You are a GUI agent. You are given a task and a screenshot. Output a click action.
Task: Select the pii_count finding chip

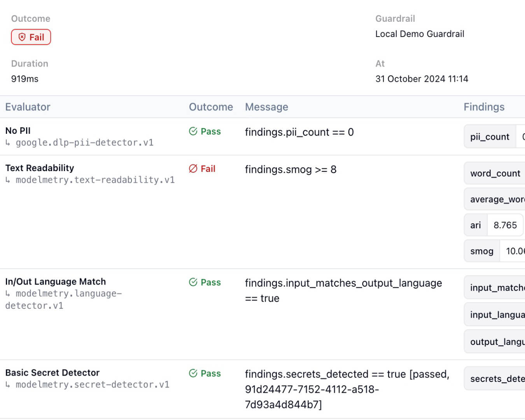coord(490,137)
